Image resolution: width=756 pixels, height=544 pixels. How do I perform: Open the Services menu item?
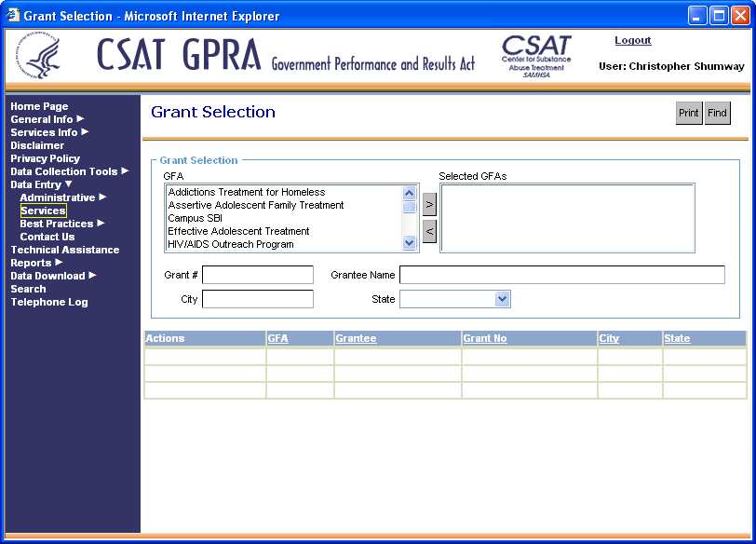coord(43,211)
